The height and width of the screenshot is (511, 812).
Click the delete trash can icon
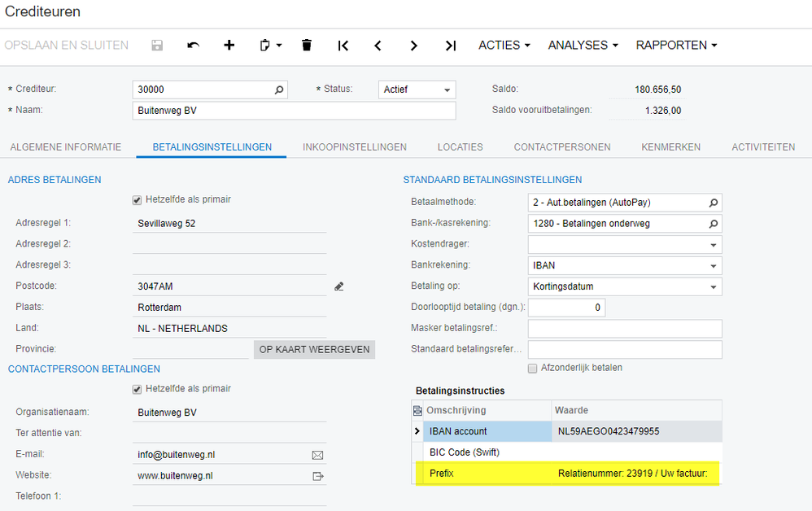pyautogui.click(x=307, y=46)
